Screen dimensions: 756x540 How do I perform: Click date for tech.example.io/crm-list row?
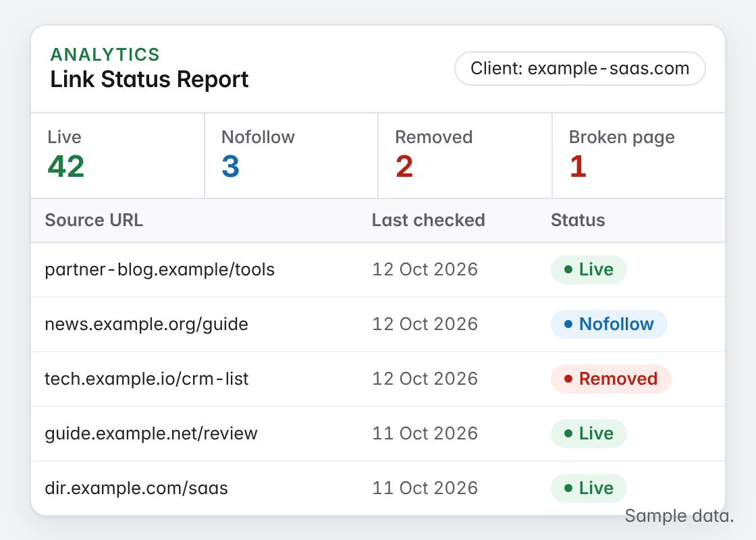pos(425,379)
